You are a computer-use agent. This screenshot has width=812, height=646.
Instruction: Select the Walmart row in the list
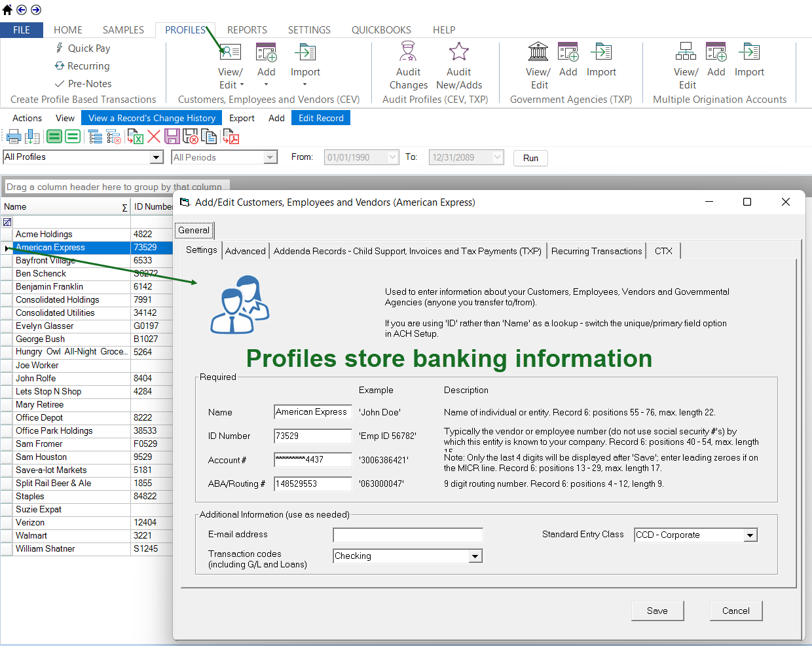[31, 535]
